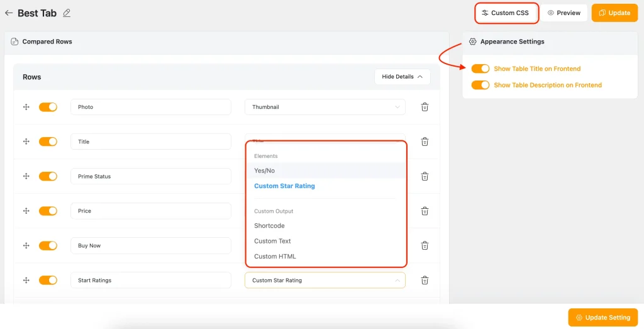Click the orange Update button
This screenshot has width=644, height=329.
point(614,13)
